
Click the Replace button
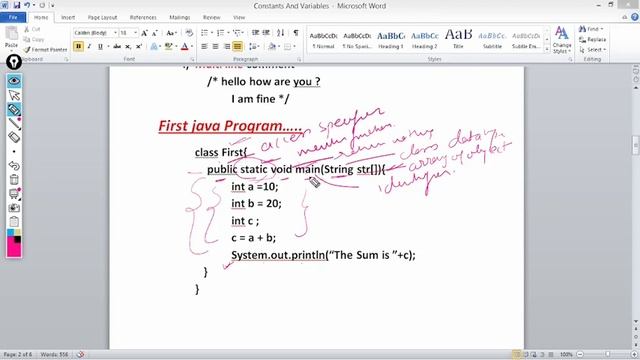coord(593,39)
